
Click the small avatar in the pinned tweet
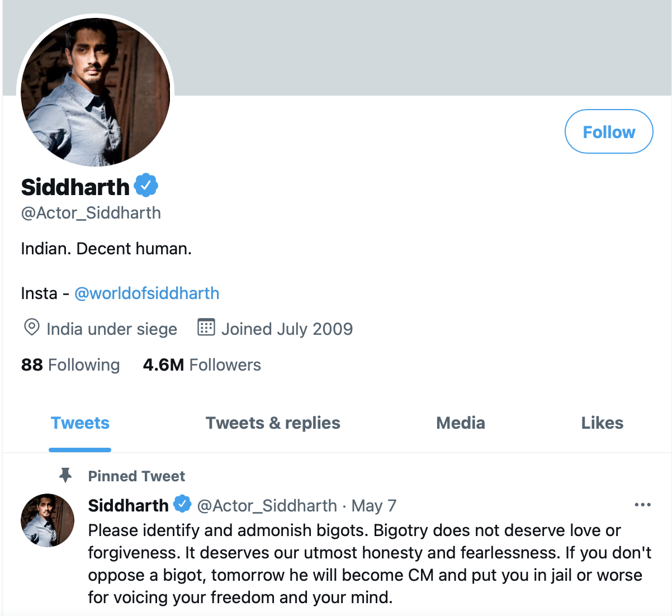point(48,520)
